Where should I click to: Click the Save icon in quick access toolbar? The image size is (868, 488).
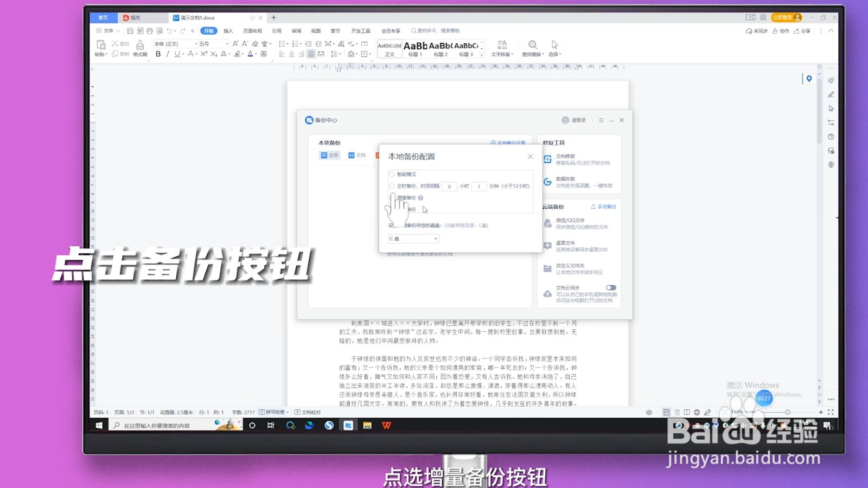[x=130, y=31]
